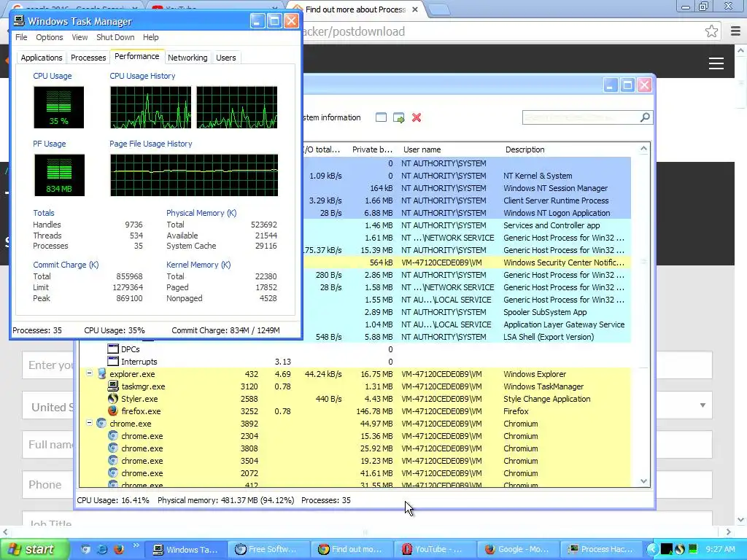This screenshot has width=747, height=560.
Task: Click 'CPU Usage: 16.41%' in status bar
Action: pyautogui.click(x=113, y=500)
